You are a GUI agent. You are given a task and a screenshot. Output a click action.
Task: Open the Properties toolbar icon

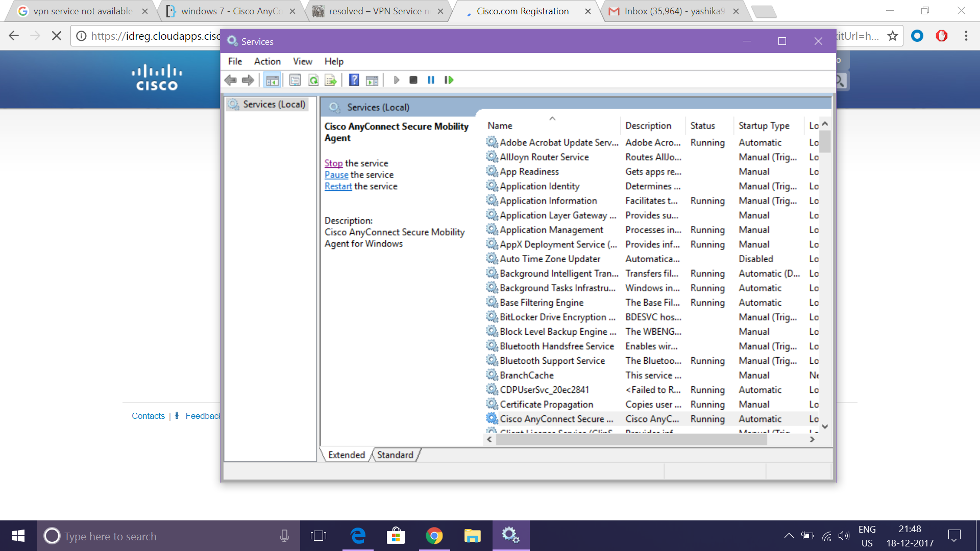295,80
